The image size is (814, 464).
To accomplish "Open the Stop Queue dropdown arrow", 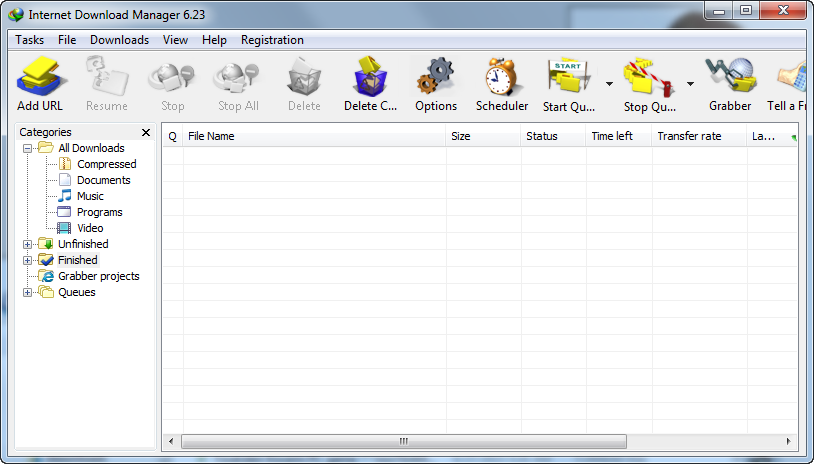I will (690, 84).
